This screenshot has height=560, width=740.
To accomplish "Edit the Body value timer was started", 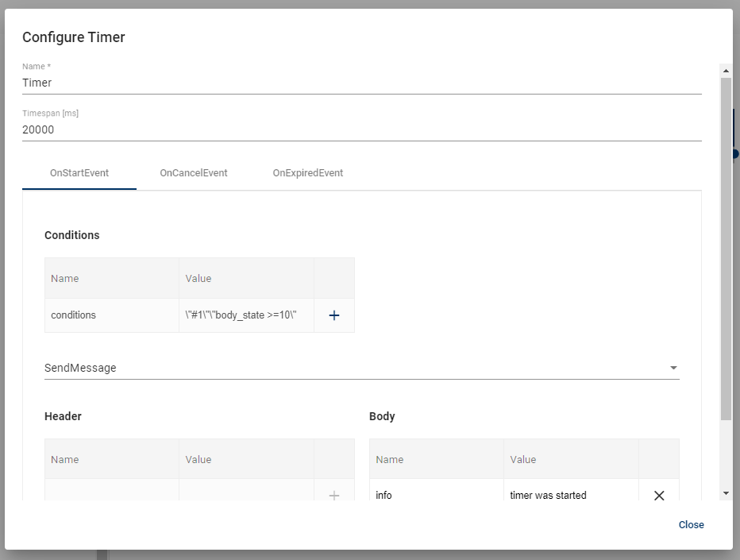I will coord(570,495).
